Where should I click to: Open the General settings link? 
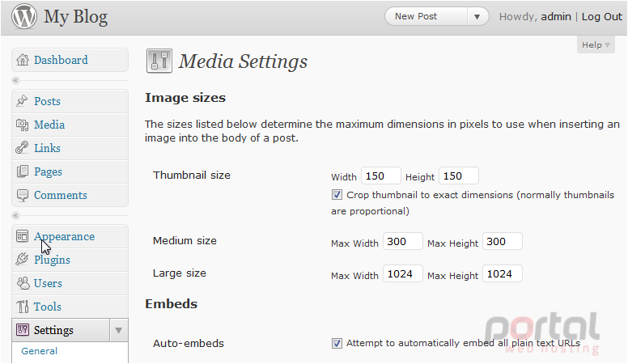point(39,351)
